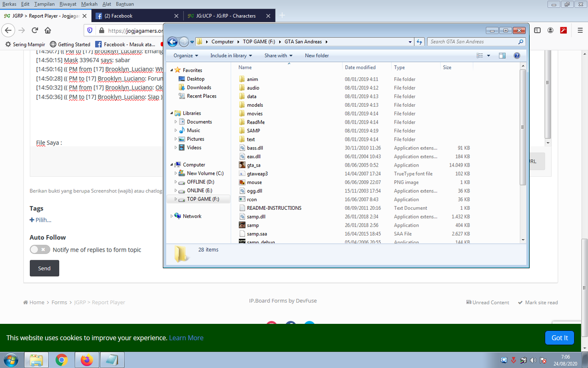Click the Send button

click(45, 268)
